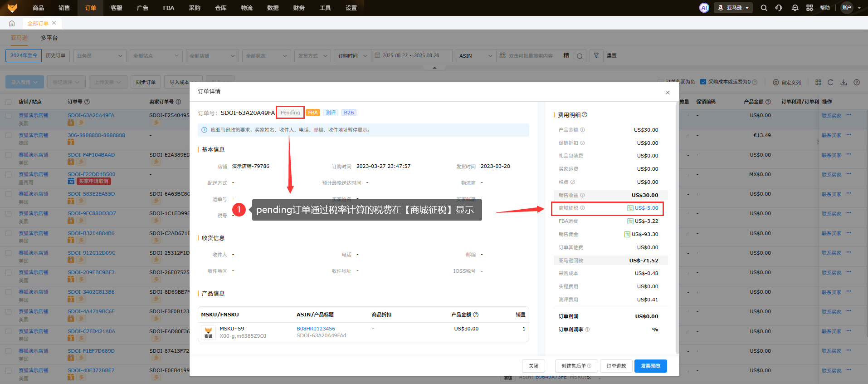Open the 全部站点 dropdown filter

(156, 55)
